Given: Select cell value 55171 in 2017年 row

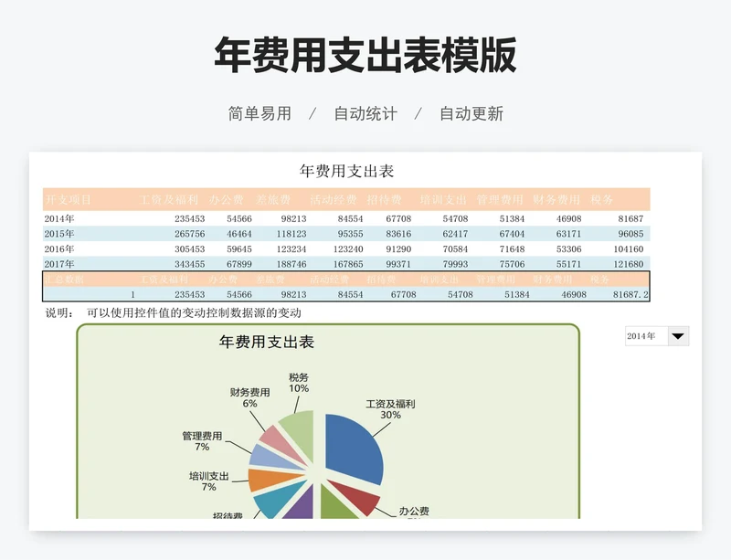Looking at the screenshot, I should [x=568, y=264].
